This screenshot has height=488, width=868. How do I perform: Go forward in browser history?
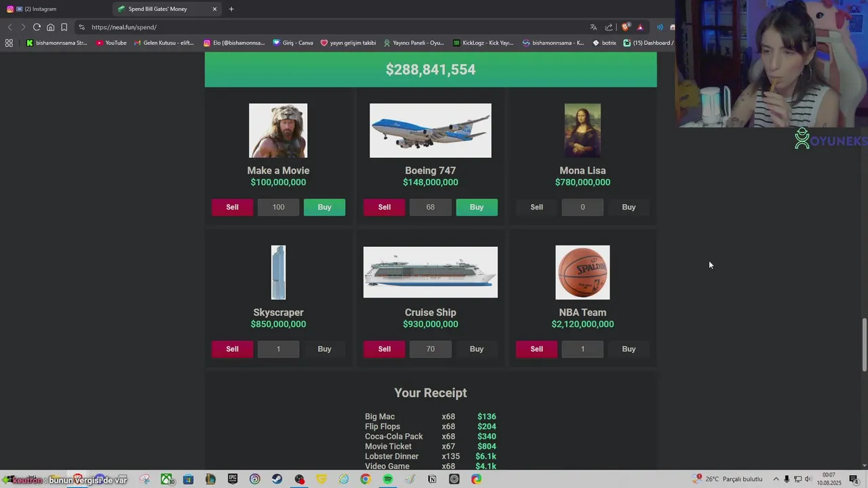coord(22,27)
